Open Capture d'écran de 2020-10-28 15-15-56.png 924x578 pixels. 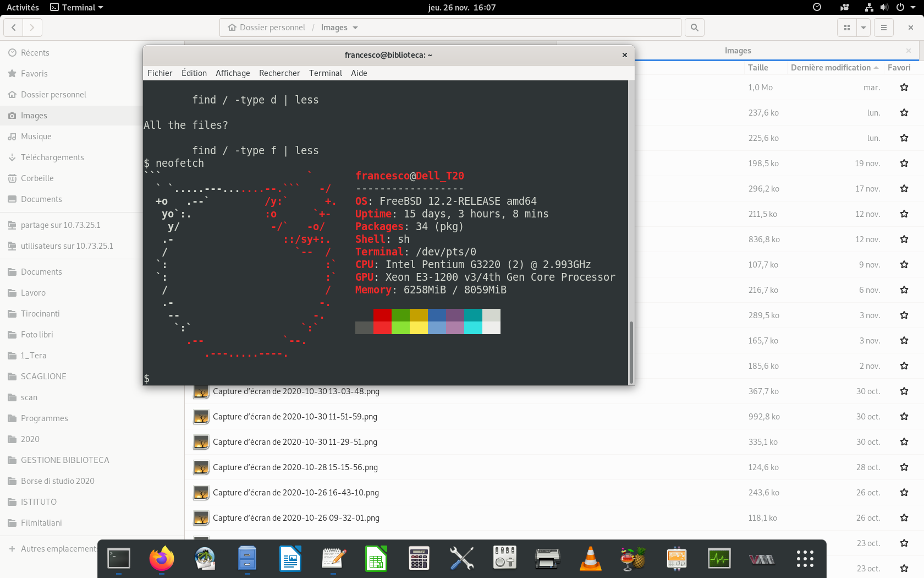pyautogui.click(x=295, y=467)
